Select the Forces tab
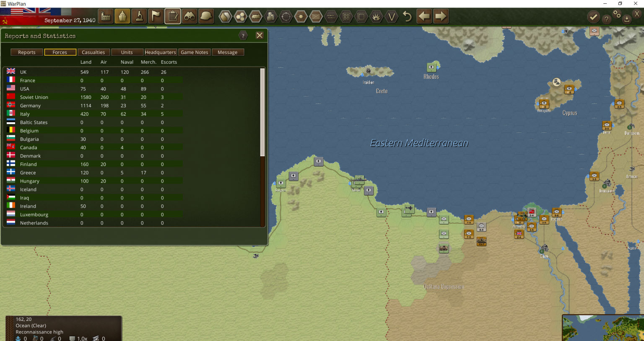Viewport: 644px width, 341px height. point(60,52)
